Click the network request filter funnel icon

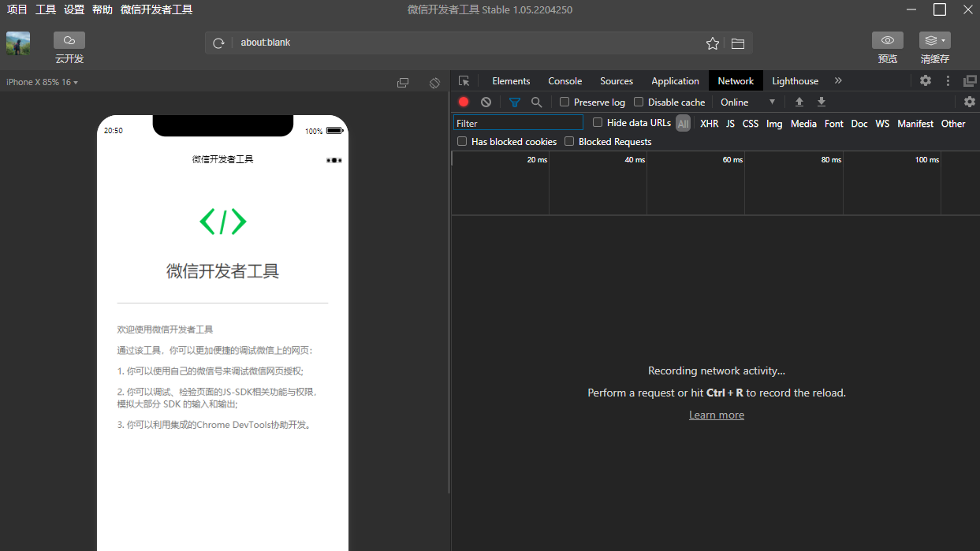(514, 102)
